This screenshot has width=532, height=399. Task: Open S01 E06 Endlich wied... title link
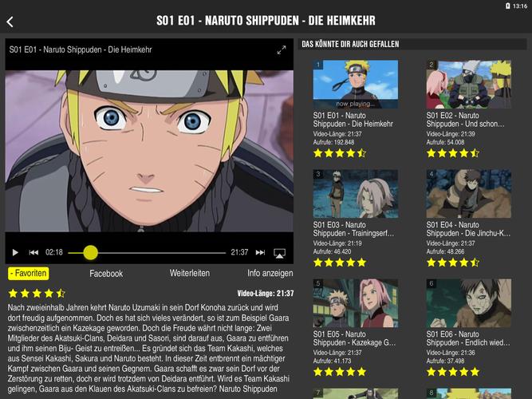[468, 338]
